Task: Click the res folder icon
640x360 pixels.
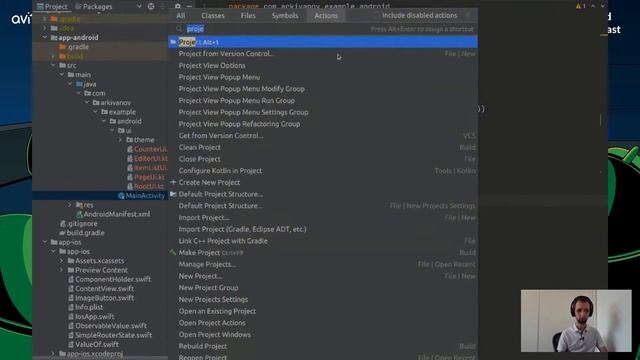Action: tap(79, 205)
